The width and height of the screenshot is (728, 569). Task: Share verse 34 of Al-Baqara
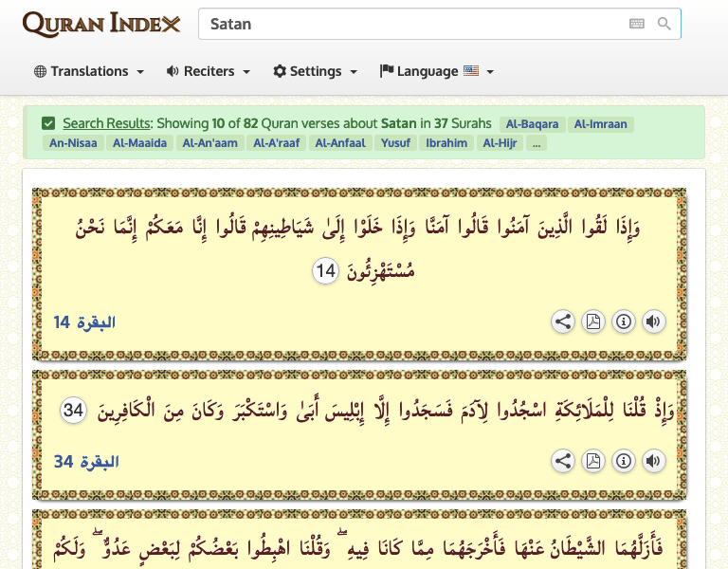(x=563, y=461)
